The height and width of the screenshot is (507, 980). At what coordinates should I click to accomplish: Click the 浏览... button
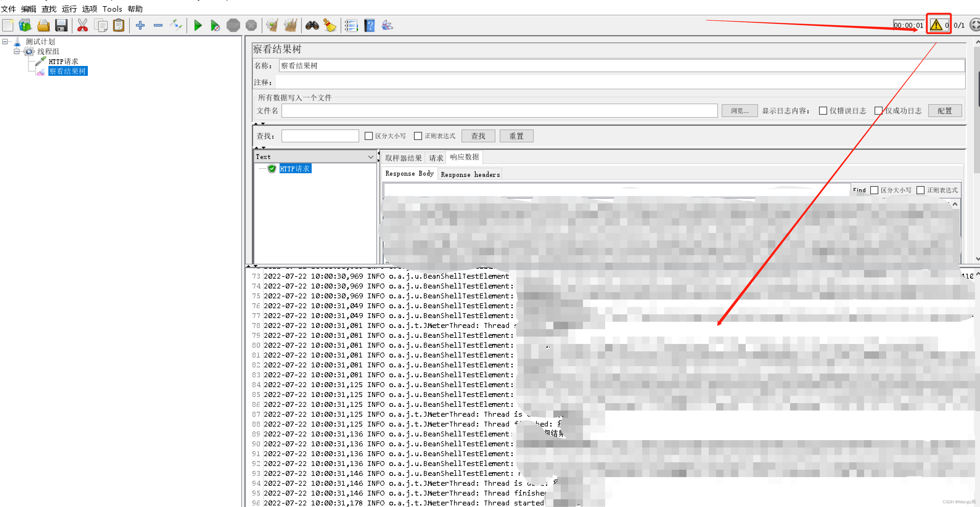click(x=740, y=111)
